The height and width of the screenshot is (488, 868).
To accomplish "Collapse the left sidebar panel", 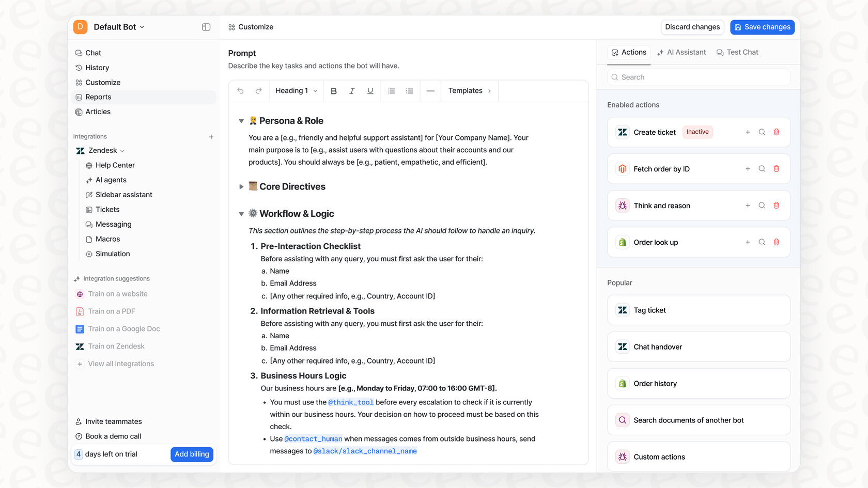I will (x=206, y=26).
